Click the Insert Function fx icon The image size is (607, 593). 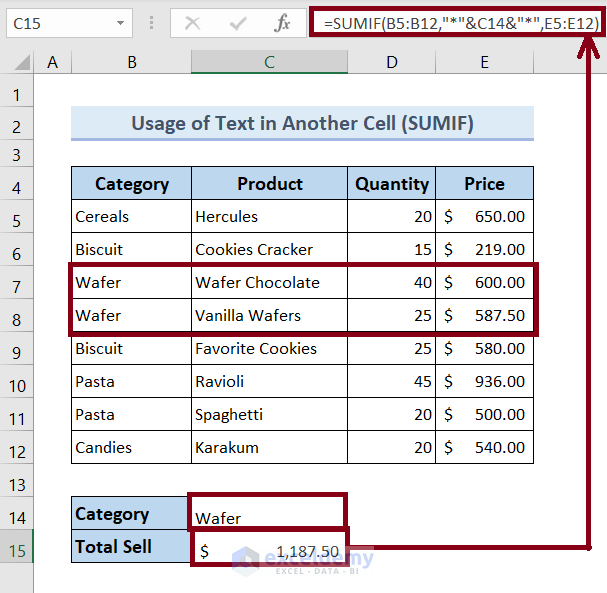click(283, 22)
